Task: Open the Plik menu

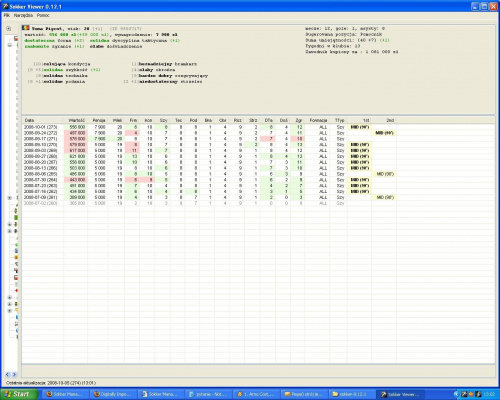Action: (6, 15)
